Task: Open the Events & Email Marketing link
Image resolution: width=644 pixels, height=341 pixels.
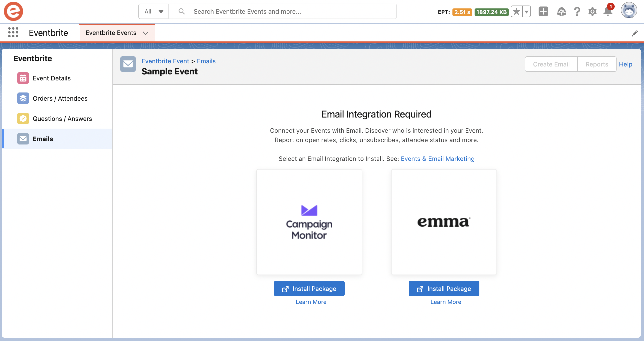Action: (437, 159)
